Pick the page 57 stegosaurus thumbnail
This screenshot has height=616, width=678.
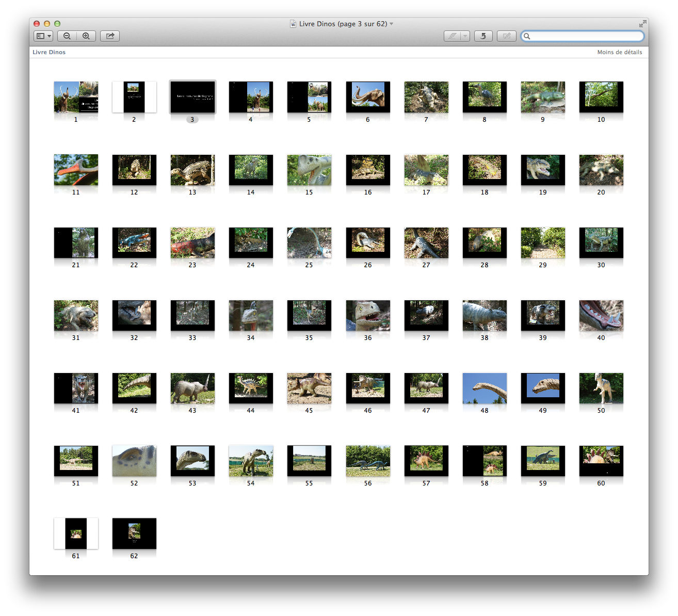(426, 461)
